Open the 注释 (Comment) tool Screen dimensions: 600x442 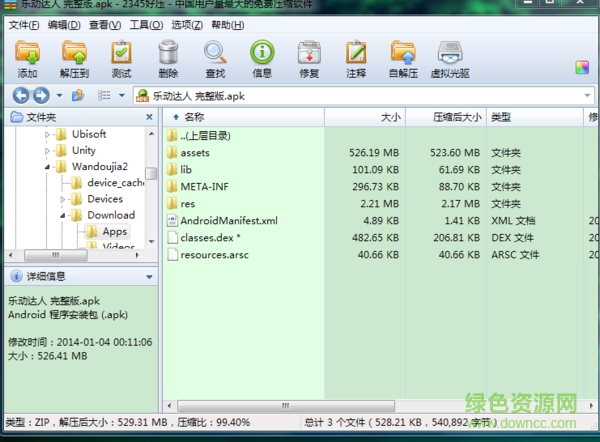coord(356,57)
